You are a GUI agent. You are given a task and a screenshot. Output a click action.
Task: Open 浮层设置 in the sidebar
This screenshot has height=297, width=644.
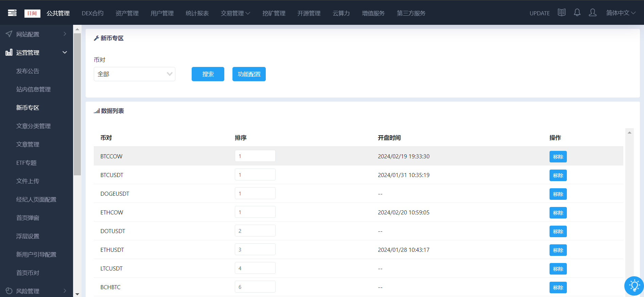click(28, 236)
